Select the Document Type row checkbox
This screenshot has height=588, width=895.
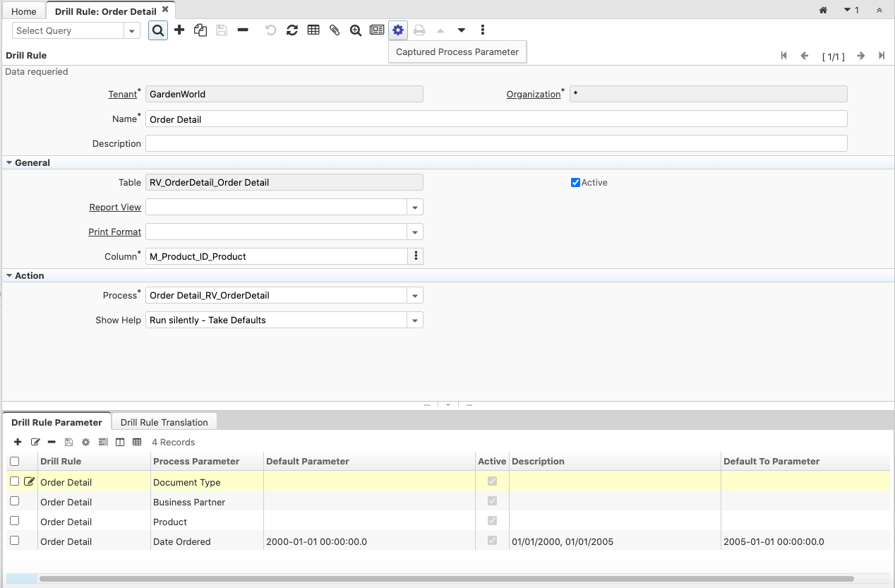14,481
